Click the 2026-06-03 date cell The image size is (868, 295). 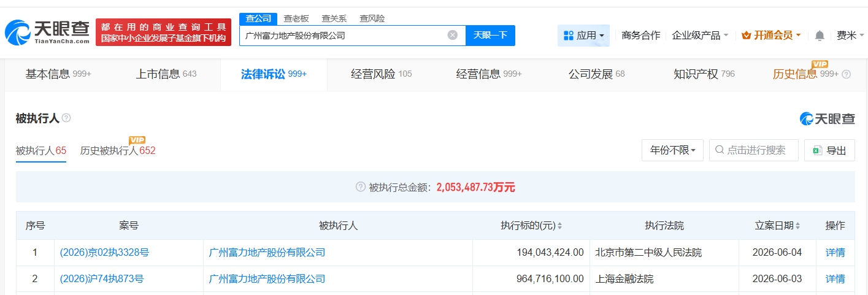click(778, 278)
